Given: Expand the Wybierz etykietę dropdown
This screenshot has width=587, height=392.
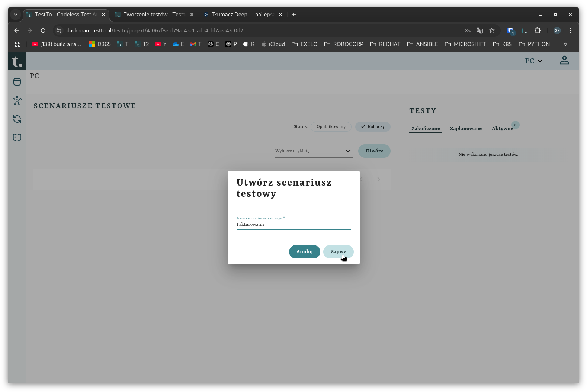Looking at the screenshot, I should [x=313, y=151].
